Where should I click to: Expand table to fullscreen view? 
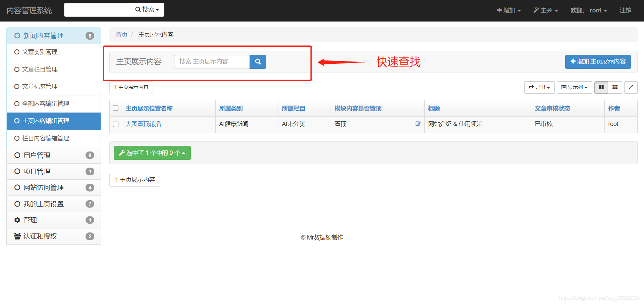[631, 87]
